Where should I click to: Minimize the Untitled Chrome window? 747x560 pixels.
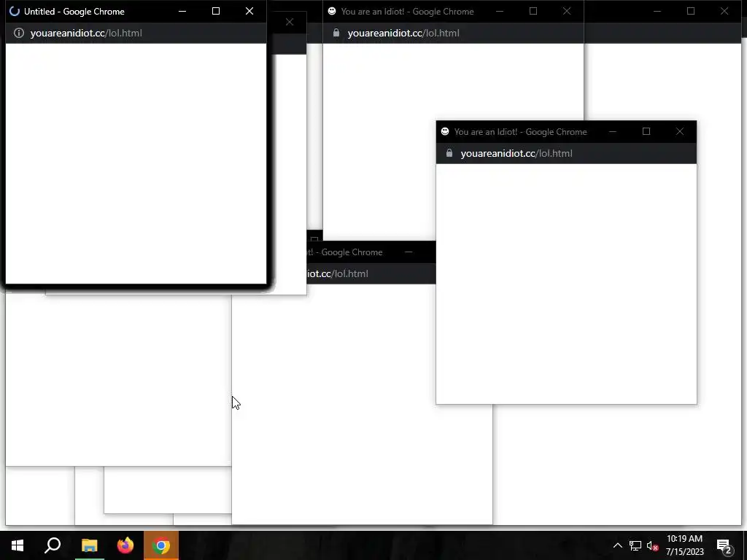[182, 11]
